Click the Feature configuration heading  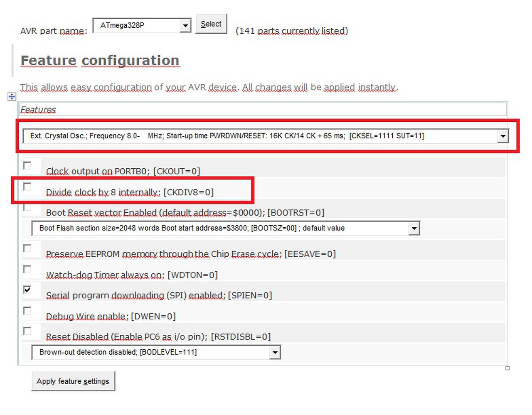100,61
